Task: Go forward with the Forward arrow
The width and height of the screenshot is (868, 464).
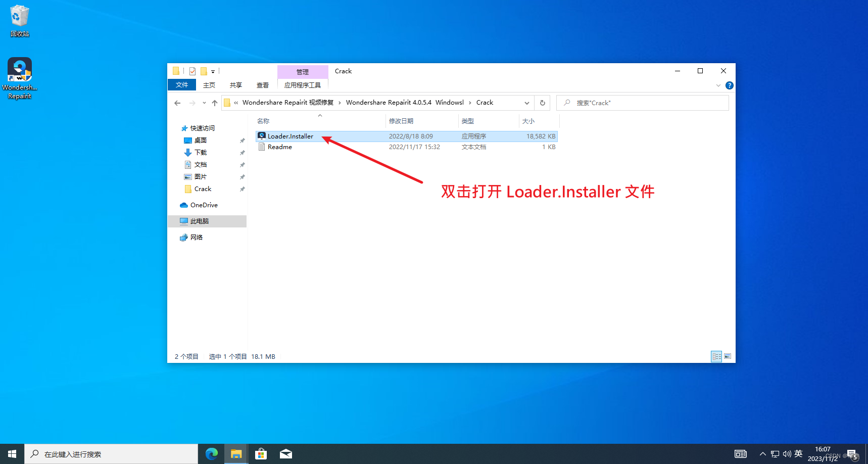Action: tap(192, 103)
